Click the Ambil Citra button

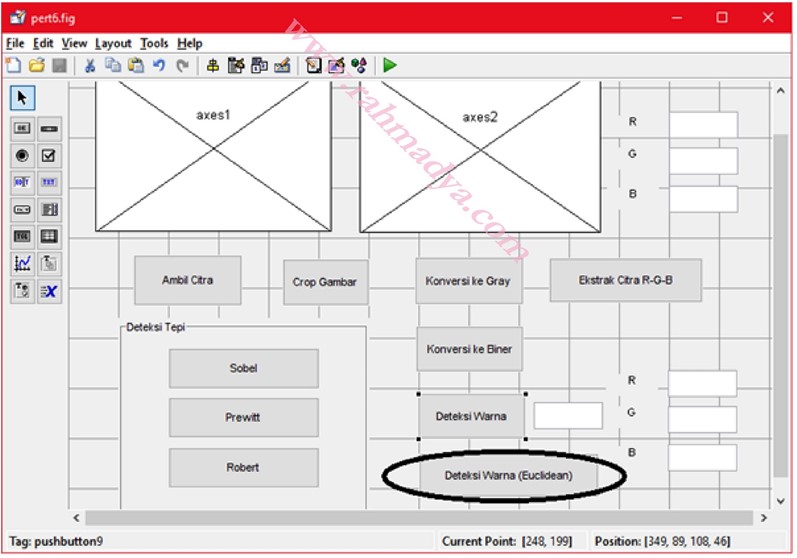[187, 280]
